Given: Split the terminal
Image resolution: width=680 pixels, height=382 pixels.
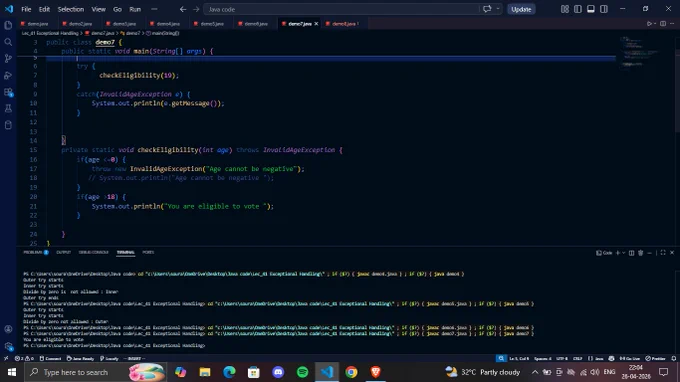Looking at the screenshot, I should (x=631, y=253).
